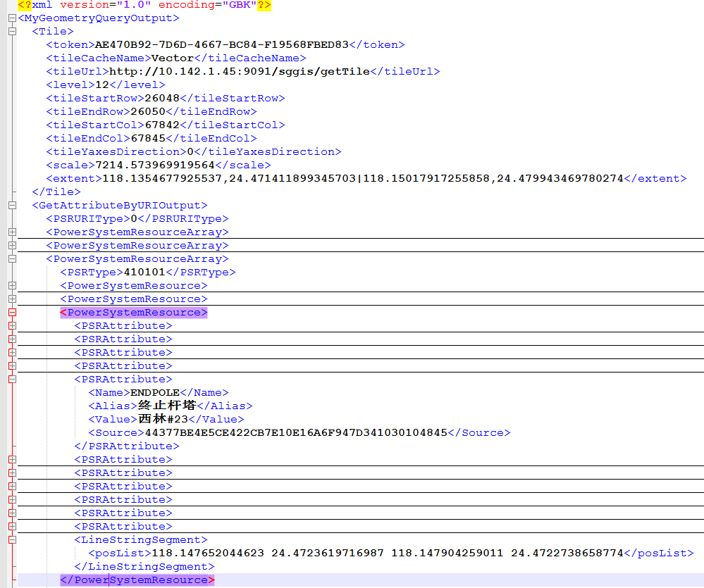The width and height of the screenshot is (704, 588).
Task: Click the closing </Tile> tag
Action: click(x=56, y=192)
